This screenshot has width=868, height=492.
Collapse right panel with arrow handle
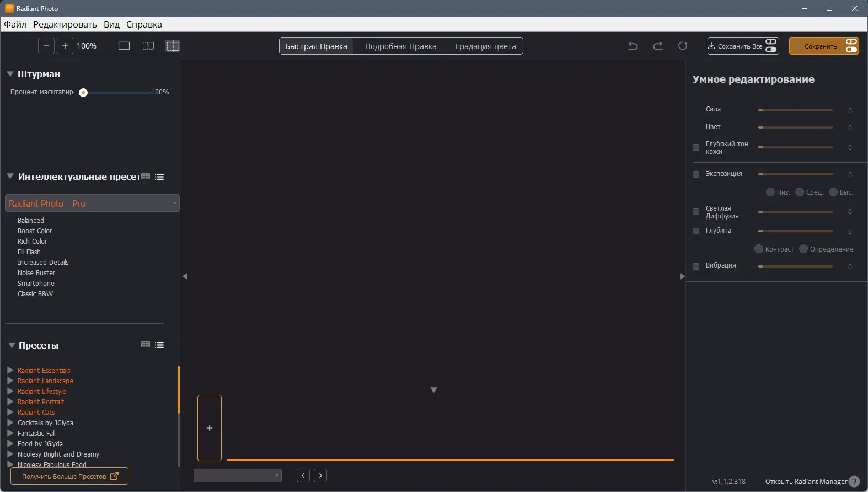tap(682, 276)
